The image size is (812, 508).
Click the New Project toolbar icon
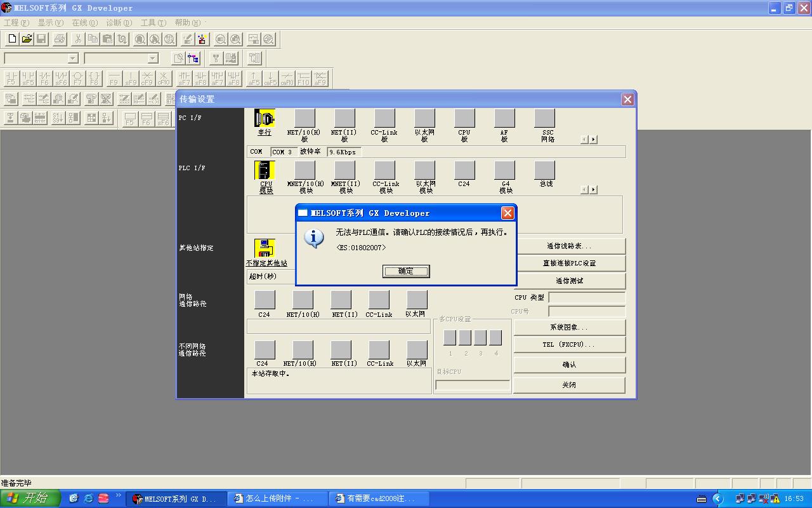tap(12, 39)
